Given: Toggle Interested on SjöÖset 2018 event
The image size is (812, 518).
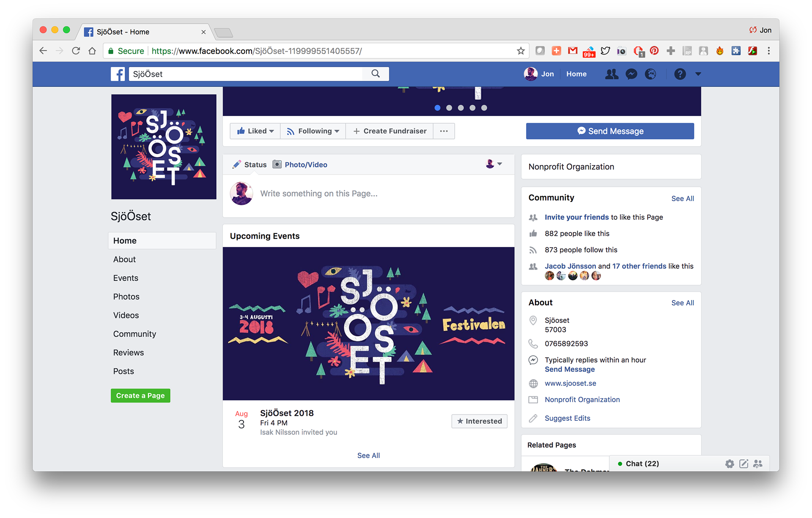Looking at the screenshot, I should coord(479,421).
